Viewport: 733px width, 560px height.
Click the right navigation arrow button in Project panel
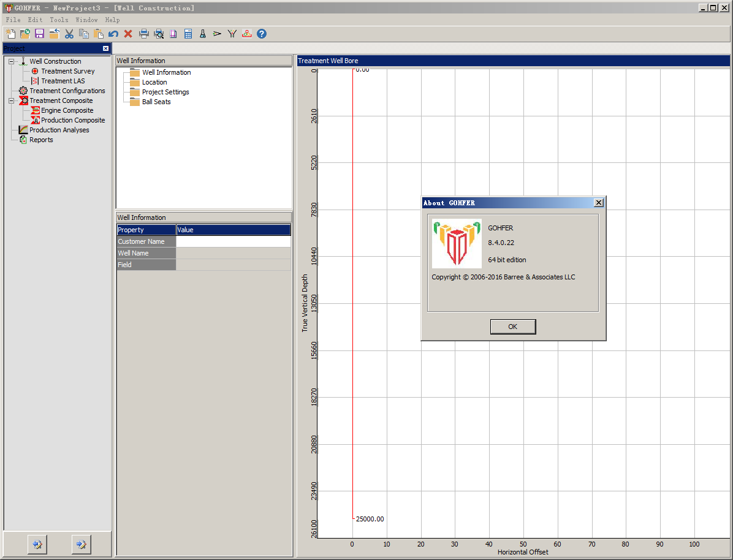(82, 544)
